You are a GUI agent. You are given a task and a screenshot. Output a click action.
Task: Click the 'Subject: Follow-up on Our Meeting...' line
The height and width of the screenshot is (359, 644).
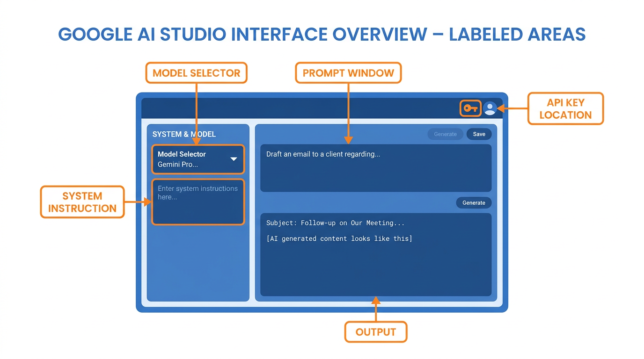(x=335, y=223)
